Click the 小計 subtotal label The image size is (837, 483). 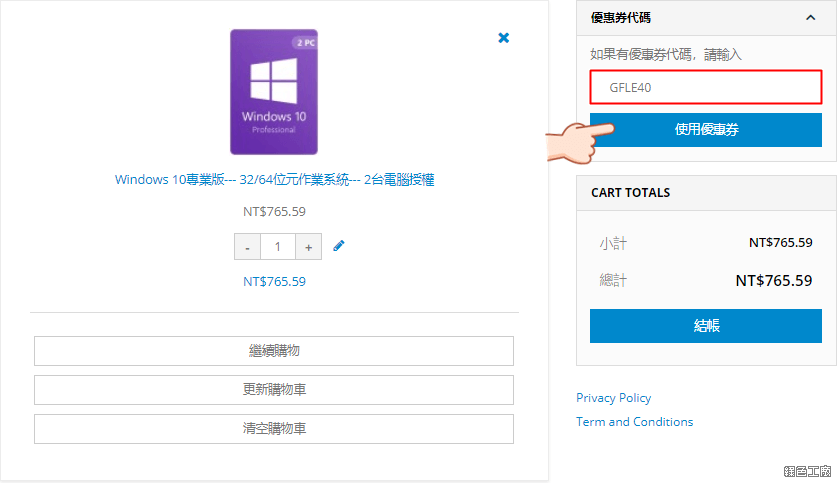click(x=613, y=243)
